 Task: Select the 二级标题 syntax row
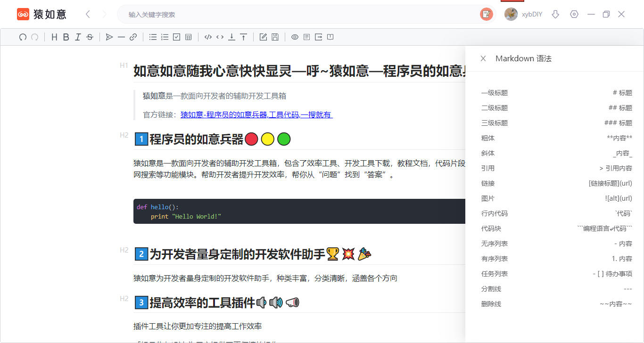[x=556, y=108]
